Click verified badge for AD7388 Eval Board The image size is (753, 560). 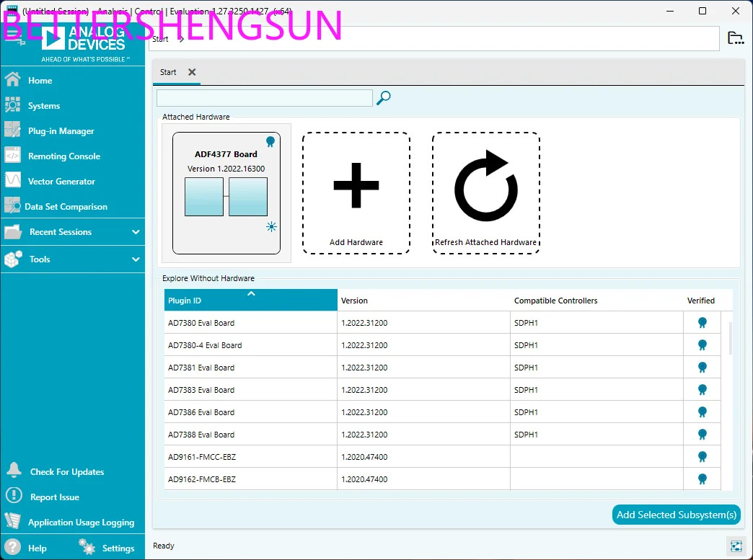click(x=702, y=435)
